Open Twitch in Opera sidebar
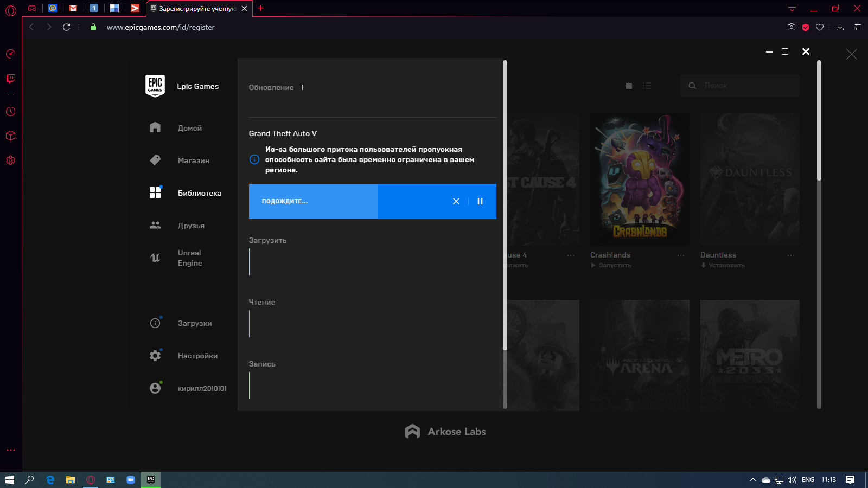The image size is (868, 488). point(10,79)
